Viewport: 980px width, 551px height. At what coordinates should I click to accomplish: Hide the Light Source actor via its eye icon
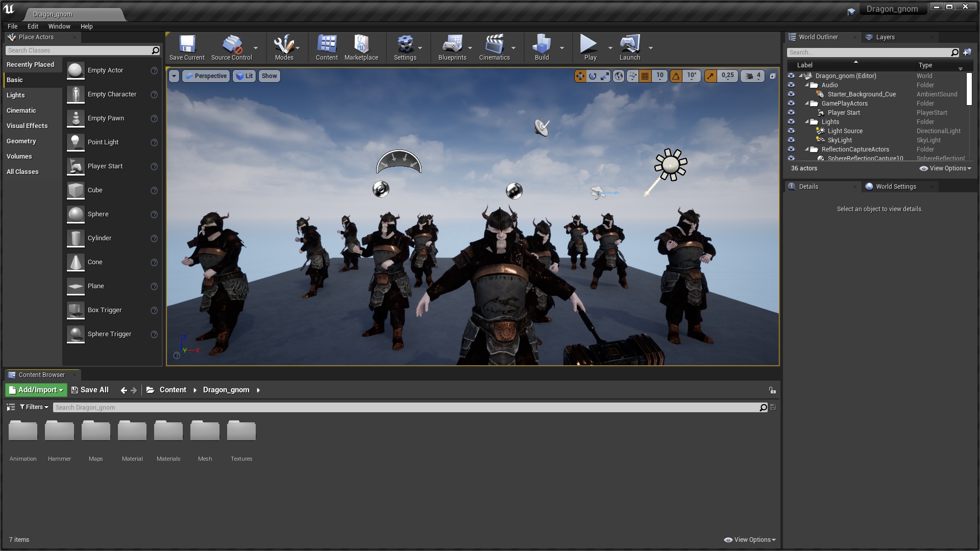point(791,131)
